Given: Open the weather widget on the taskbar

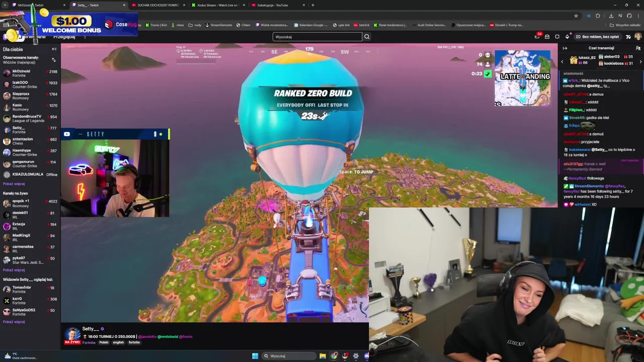Looking at the screenshot, I should (20, 356).
